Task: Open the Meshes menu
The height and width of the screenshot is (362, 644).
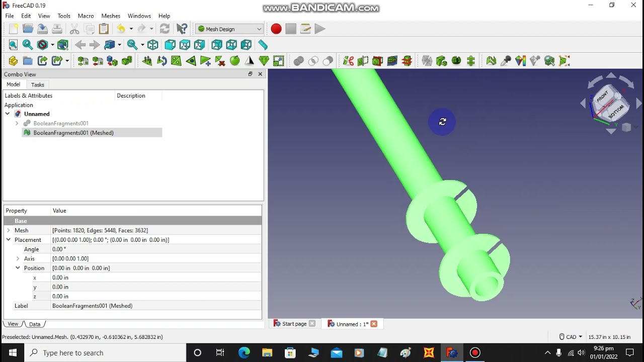Action: (111, 16)
